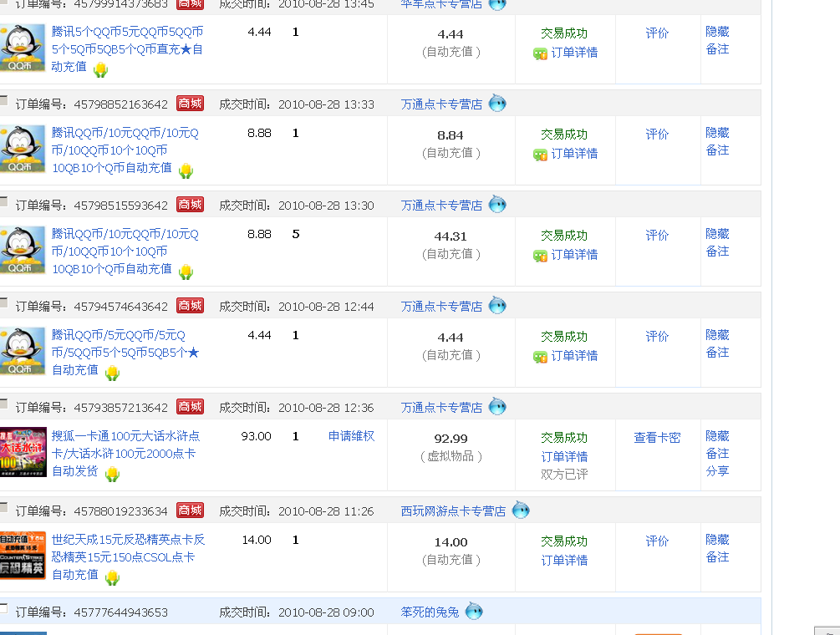Select checkbox for order 45798852163642
The image size is (840, 635).
tap(3, 100)
